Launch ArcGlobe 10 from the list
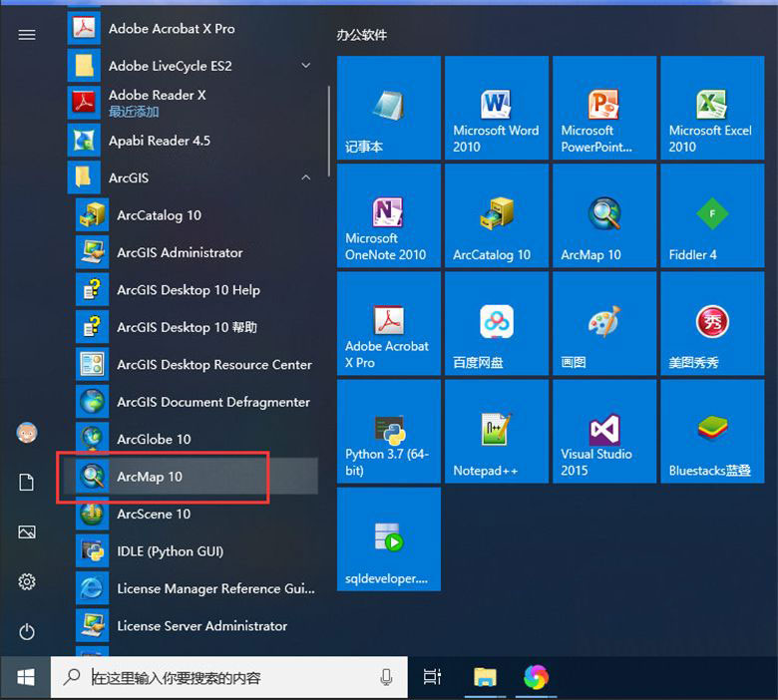 [196, 439]
